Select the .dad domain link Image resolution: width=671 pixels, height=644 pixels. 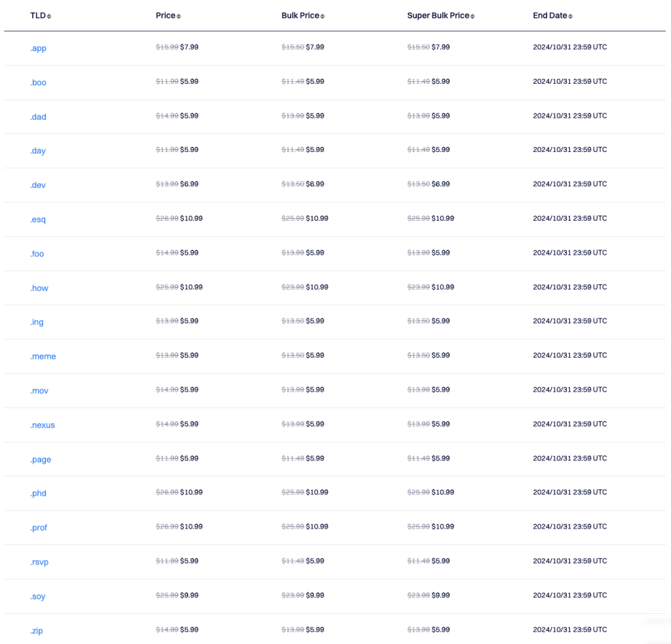38,117
